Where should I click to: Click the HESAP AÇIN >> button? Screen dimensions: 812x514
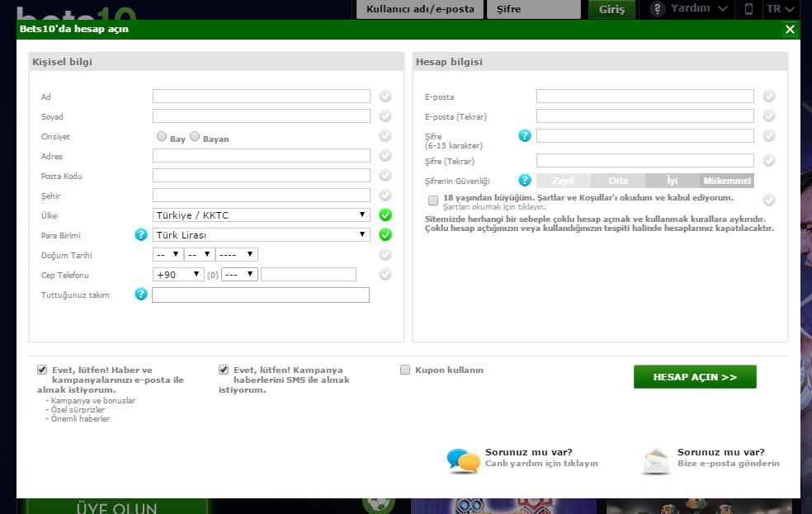(695, 377)
